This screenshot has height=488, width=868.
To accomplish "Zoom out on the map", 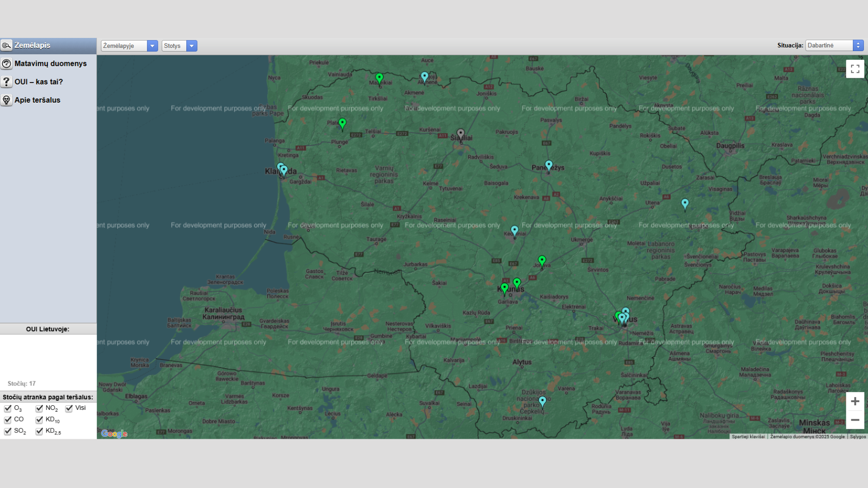I will pyautogui.click(x=855, y=420).
